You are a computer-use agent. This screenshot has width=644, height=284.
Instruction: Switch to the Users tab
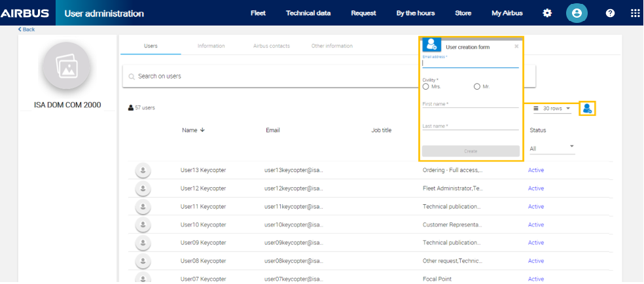(x=151, y=46)
